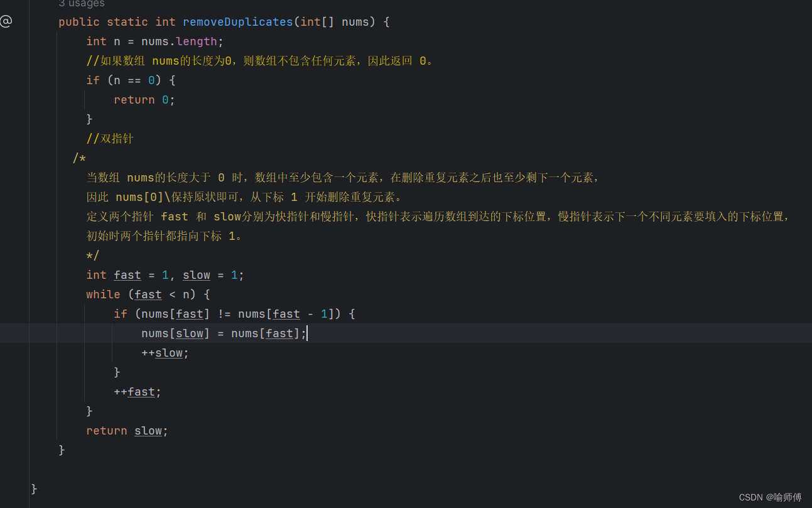Click the '*/' block comment closer

93,256
